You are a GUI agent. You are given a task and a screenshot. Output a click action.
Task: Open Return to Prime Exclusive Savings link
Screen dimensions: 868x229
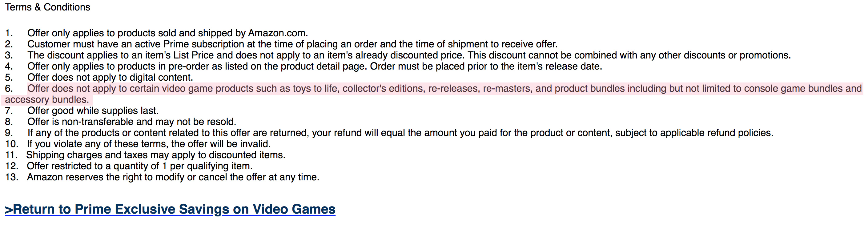coord(170,209)
